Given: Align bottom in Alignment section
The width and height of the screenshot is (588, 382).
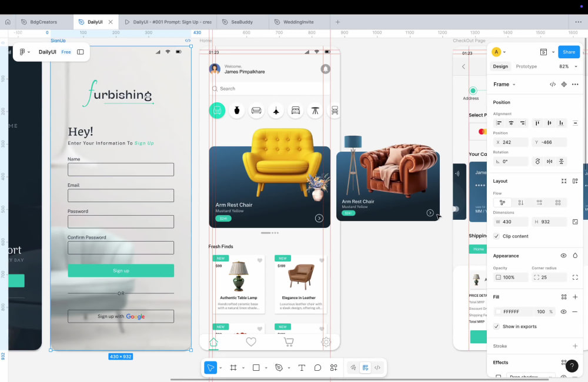Looking at the screenshot, I should coord(561,123).
